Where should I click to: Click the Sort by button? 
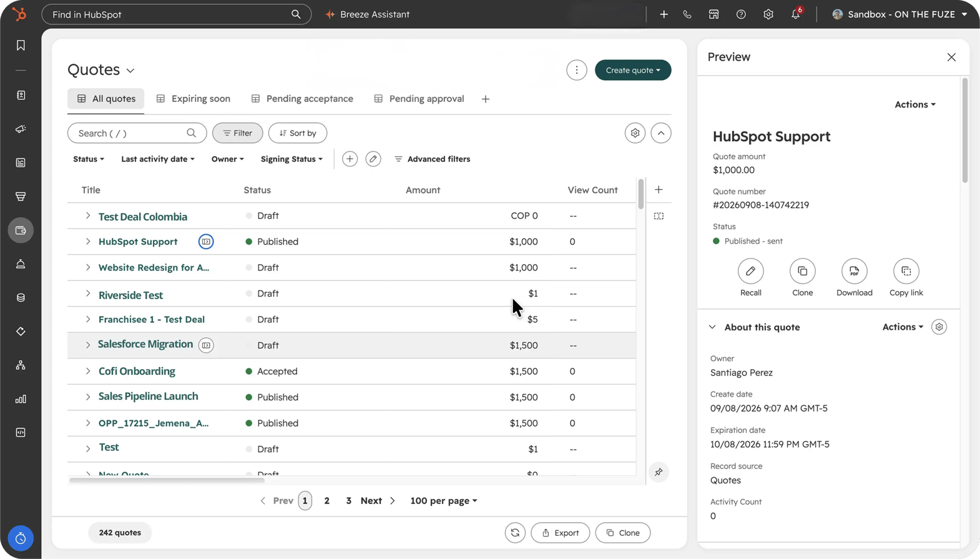tap(298, 133)
